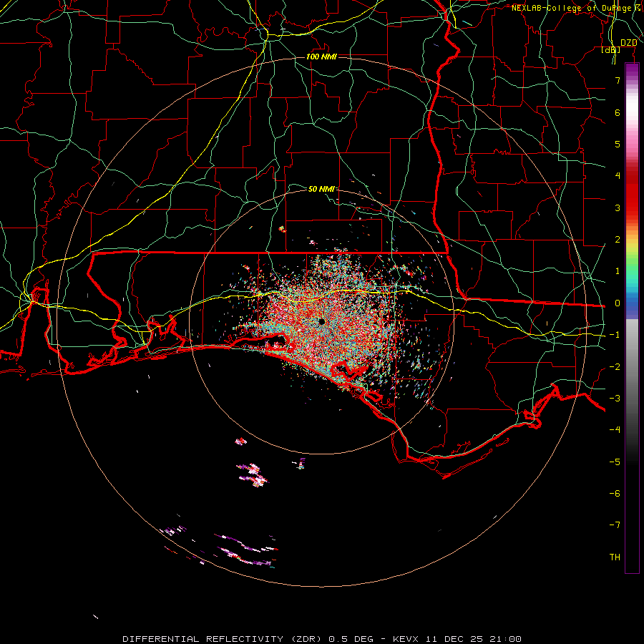Click the '4' value on the color scale

(618, 176)
